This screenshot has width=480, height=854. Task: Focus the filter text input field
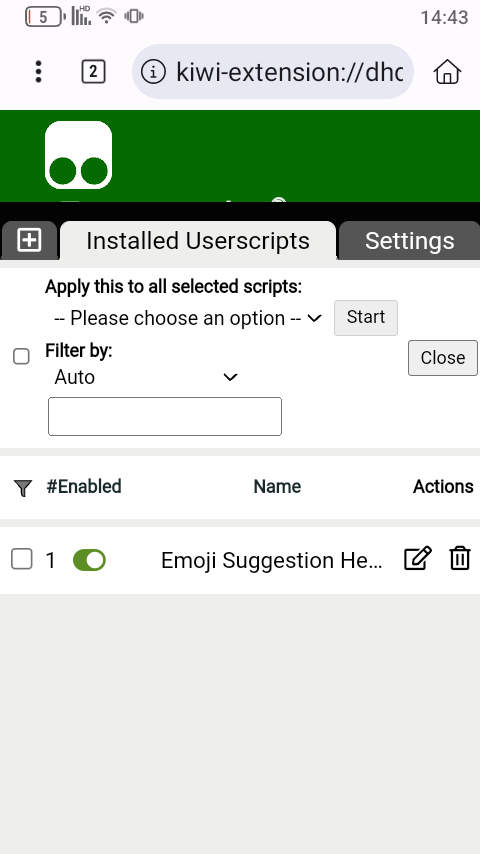pyautogui.click(x=165, y=417)
